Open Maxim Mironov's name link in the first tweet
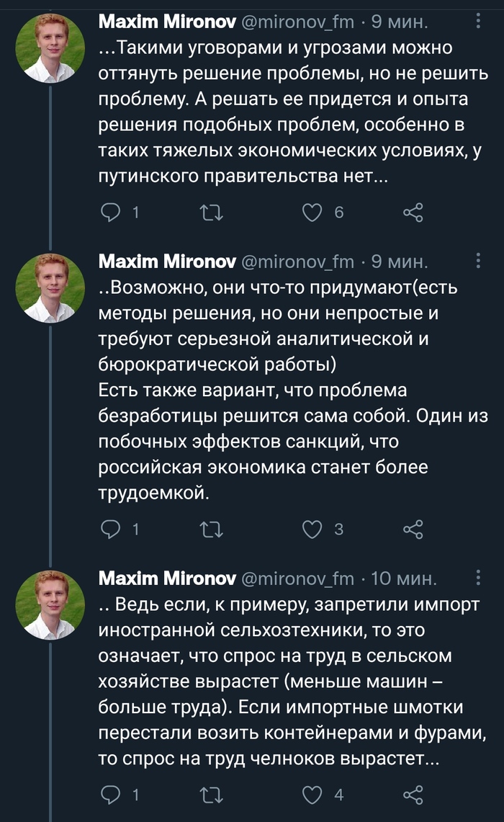The image size is (504, 822). coord(166,22)
